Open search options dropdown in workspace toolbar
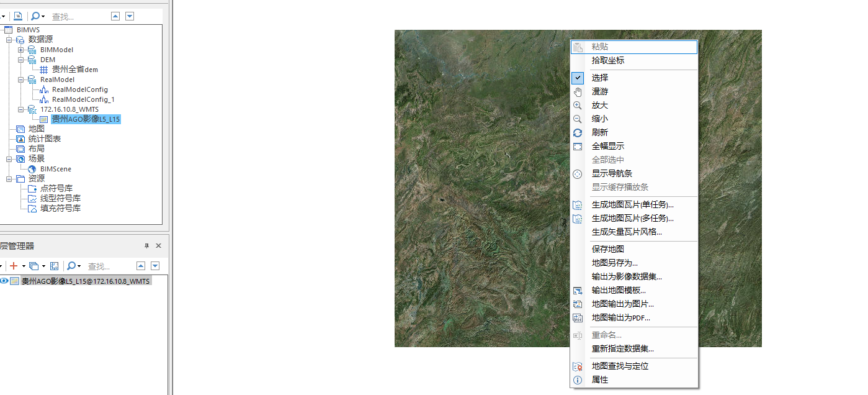 pyautogui.click(x=43, y=17)
